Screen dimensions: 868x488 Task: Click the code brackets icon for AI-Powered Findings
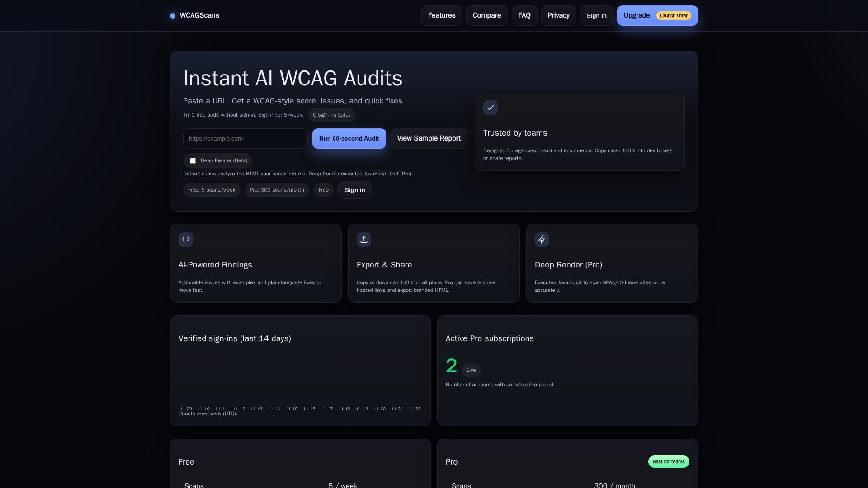pos(186,239)
